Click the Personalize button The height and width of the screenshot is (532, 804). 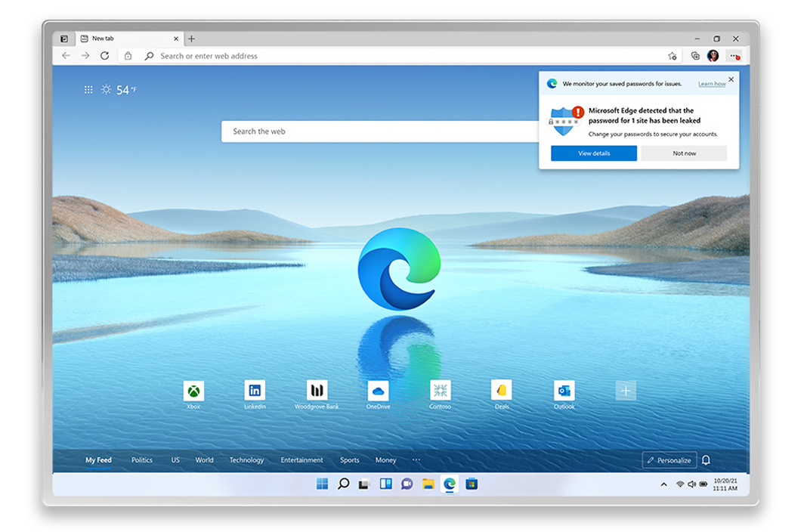pos(669,460)
